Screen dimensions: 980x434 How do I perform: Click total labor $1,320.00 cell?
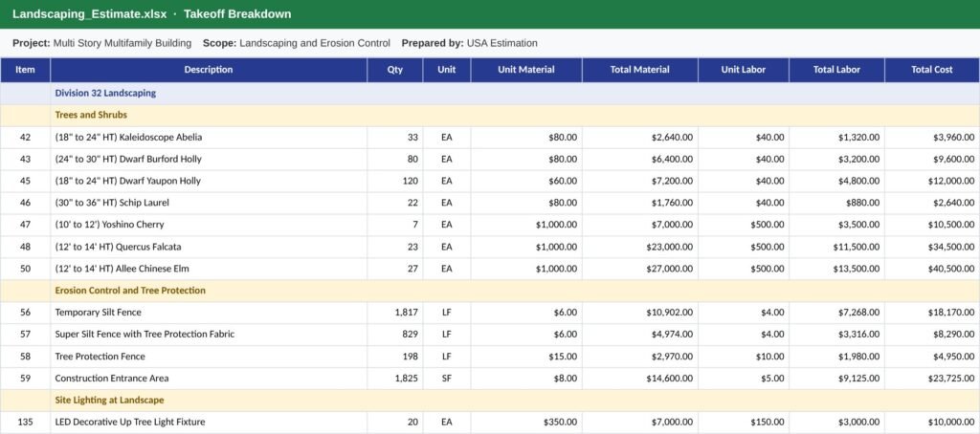coord(836,138)
